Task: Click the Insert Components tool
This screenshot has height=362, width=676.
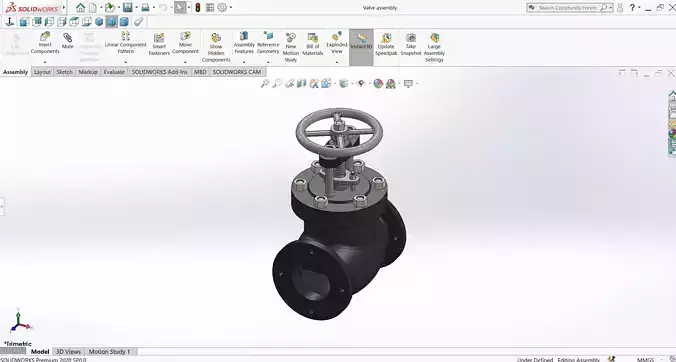Action: pyautogui.click(x=45, y=43)
